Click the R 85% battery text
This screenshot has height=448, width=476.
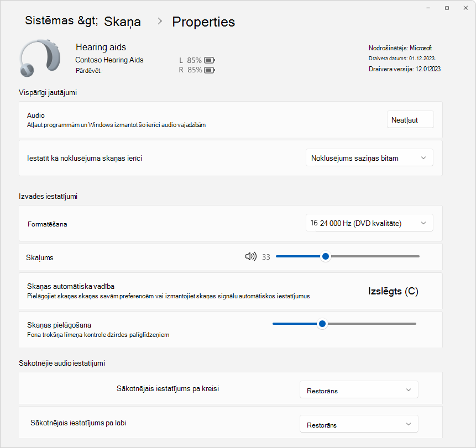[x=190, y=70]
